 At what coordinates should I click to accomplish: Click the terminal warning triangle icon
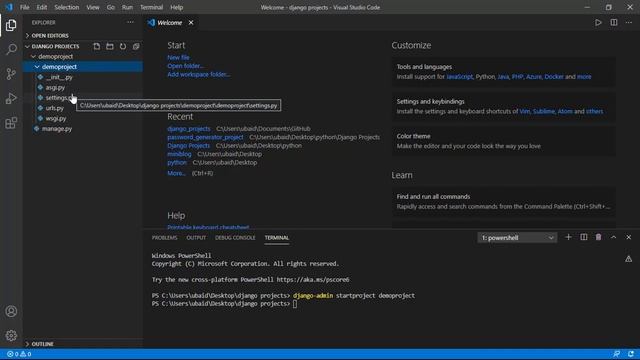click(x=629, y=259)
